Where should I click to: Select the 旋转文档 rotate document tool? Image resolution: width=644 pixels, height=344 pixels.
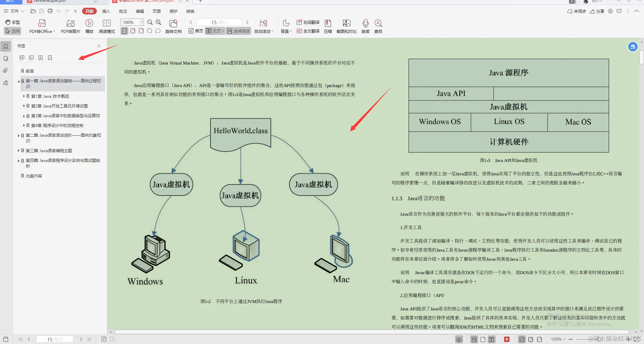point(174,26)
